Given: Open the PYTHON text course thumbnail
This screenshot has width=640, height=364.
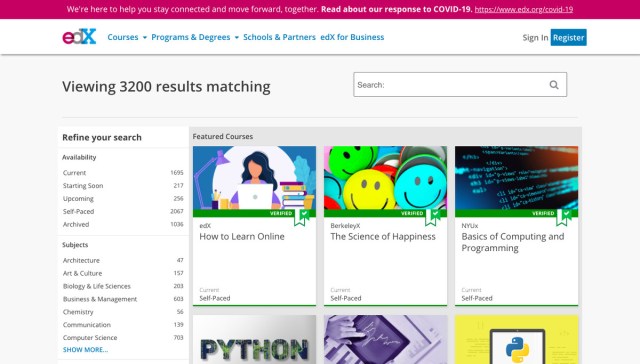Looking at the screenshot, I should [254, 339].
